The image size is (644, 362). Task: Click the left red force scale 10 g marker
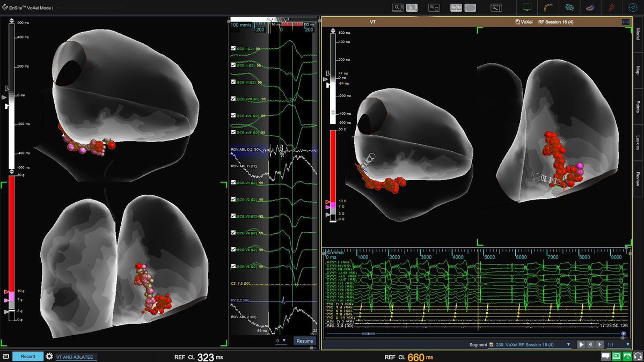[6, 291]
